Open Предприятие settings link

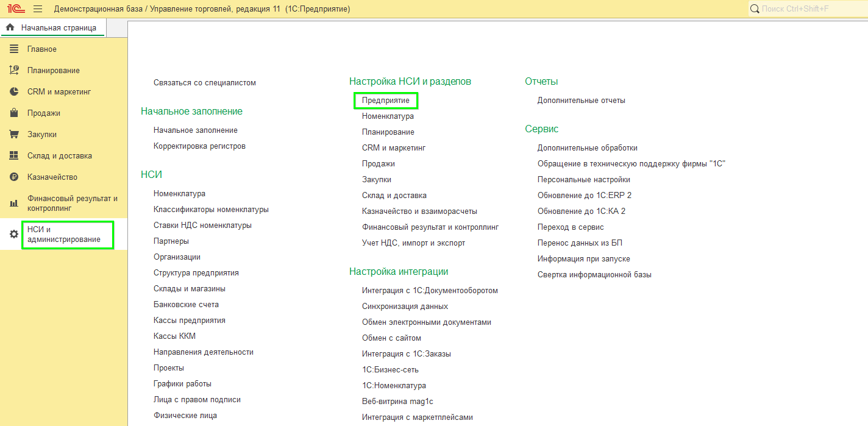[385, 100]
